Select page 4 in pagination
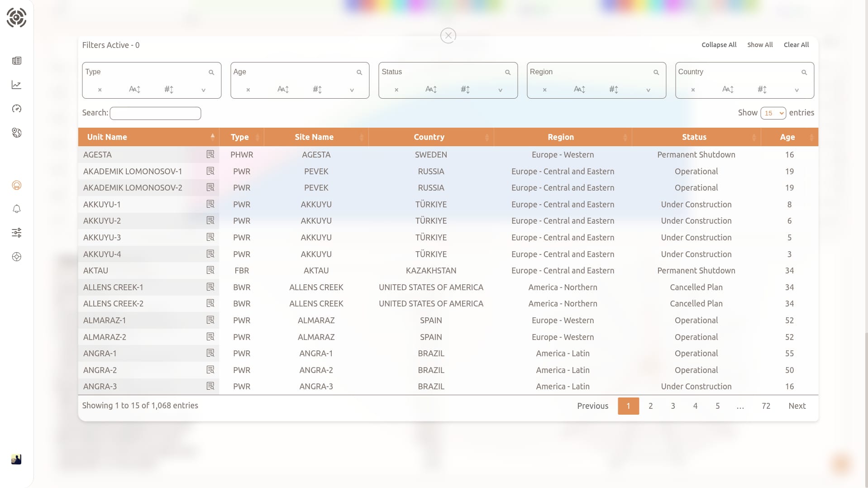 (695, 406)
